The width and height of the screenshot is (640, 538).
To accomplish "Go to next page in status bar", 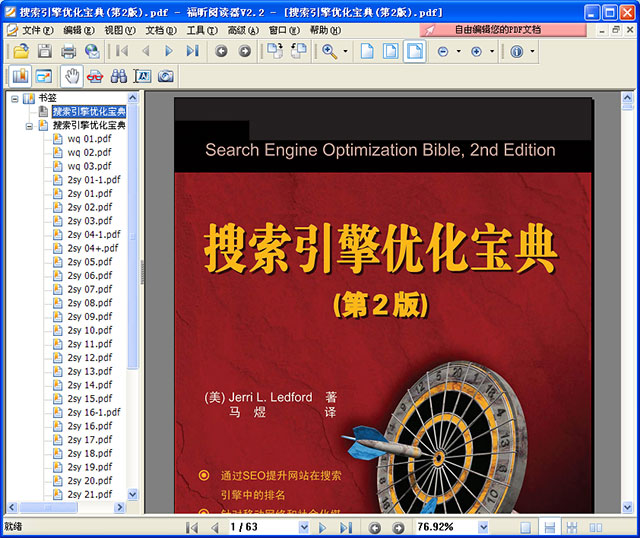I will [322, 528].
